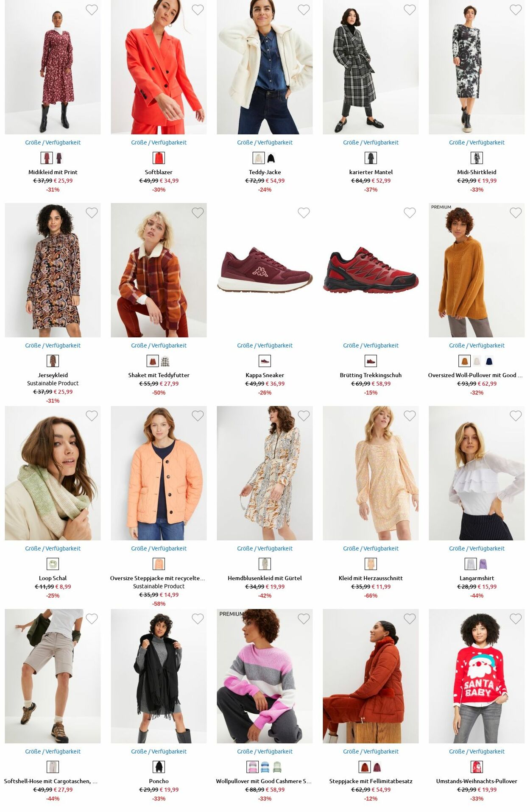
Task: Wishlist the Kleid mit Herzausschnitt heart
Action: tap(410, 416)
